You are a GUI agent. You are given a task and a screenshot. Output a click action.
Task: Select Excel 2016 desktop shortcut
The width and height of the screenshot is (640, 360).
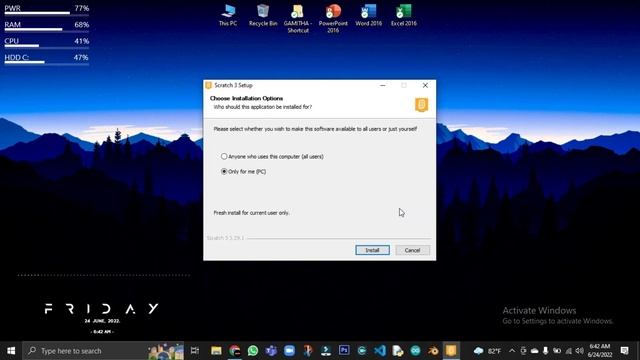[404, 16]
